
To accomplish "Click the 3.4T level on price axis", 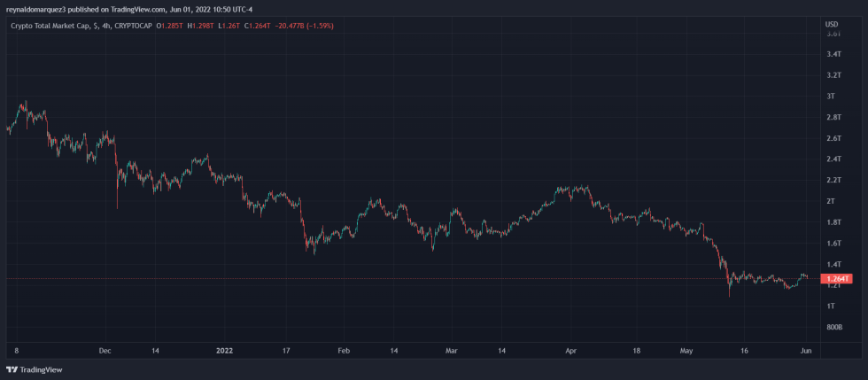I will click(833, 54).
